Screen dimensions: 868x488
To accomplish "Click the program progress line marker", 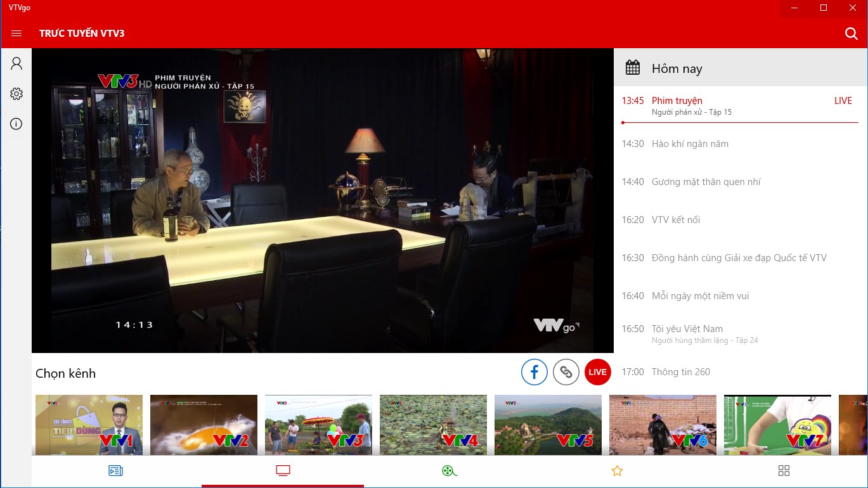I will coord(623,122).
